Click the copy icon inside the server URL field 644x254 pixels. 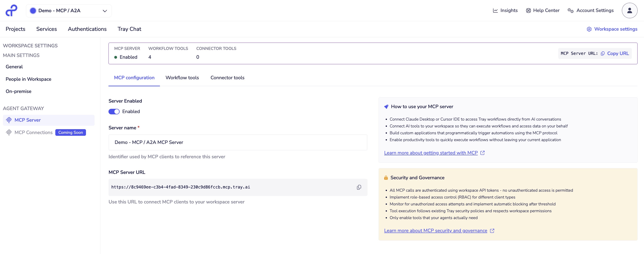click(x=359, y=187)
